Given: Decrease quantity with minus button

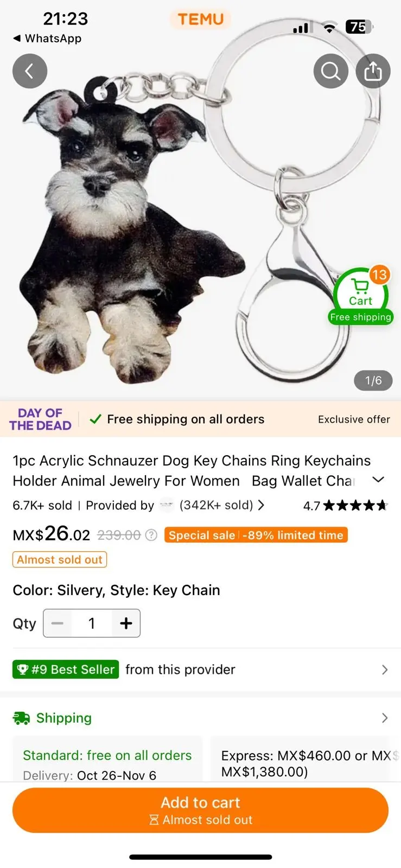Looking at the screenshot, I should tap(58, 623).
